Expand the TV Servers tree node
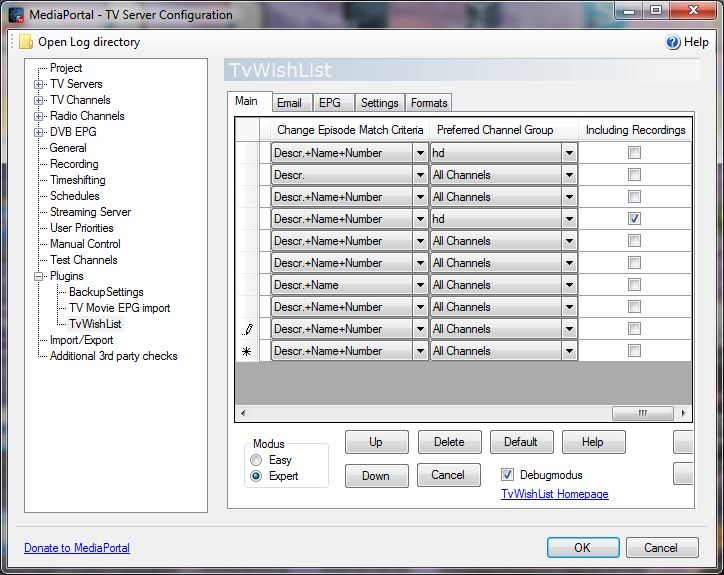 pyautogui.click(x=38, y=85)
